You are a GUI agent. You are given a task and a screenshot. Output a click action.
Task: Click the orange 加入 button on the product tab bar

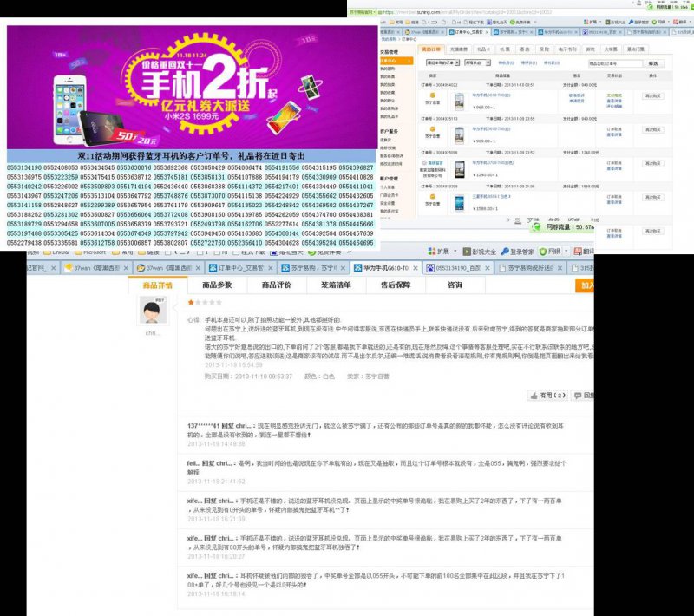(x=587, y=285)
